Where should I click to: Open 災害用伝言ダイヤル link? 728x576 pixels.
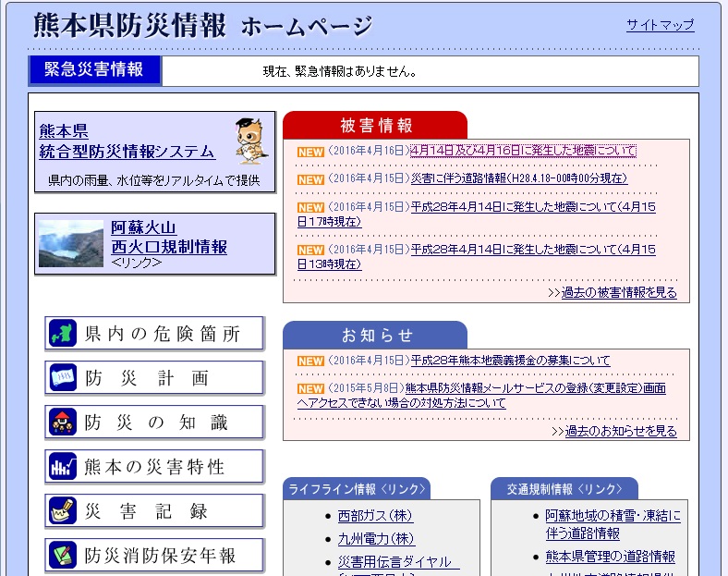pyautogui.click(x=398, y=562)
